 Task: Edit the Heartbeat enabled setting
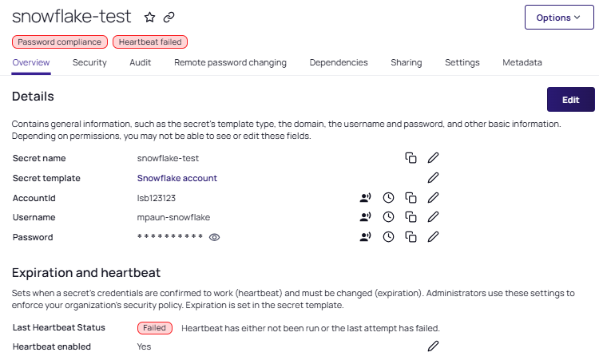[x=434, y=346]
